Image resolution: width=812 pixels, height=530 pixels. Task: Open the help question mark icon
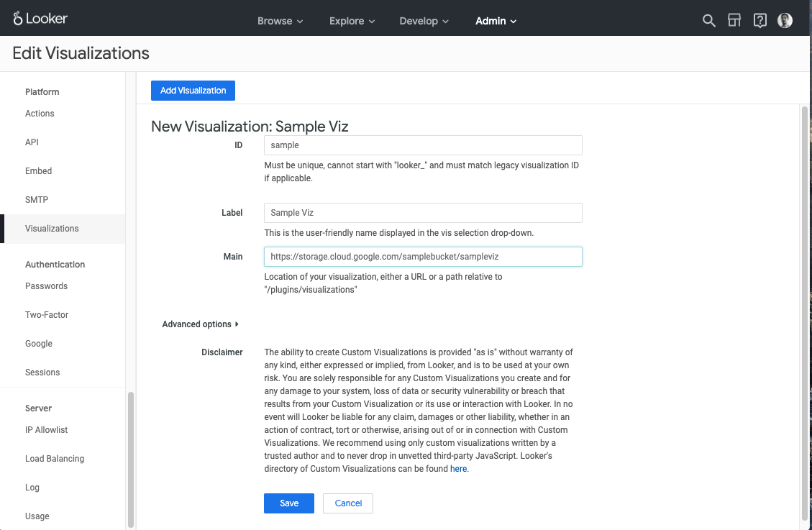point(759,21)
